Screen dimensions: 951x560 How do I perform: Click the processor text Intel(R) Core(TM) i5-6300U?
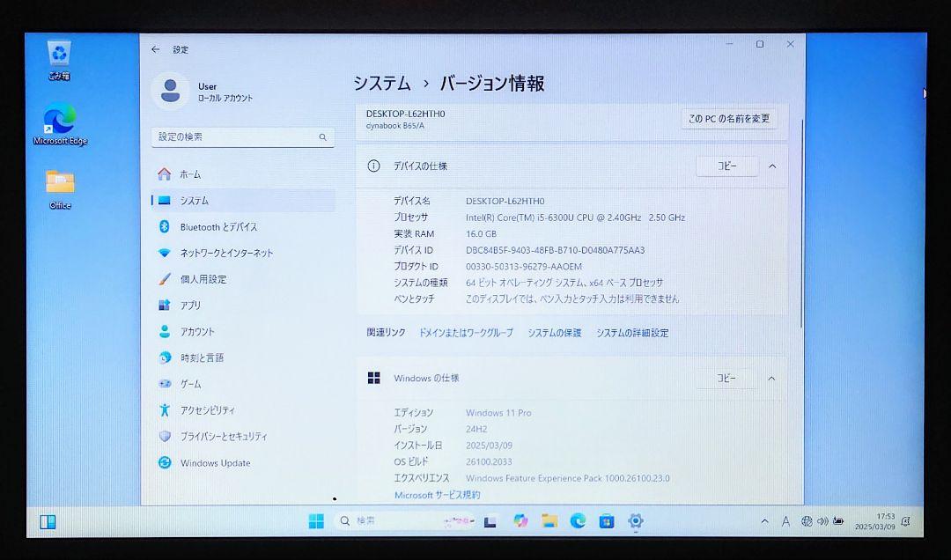click(576, 217)
